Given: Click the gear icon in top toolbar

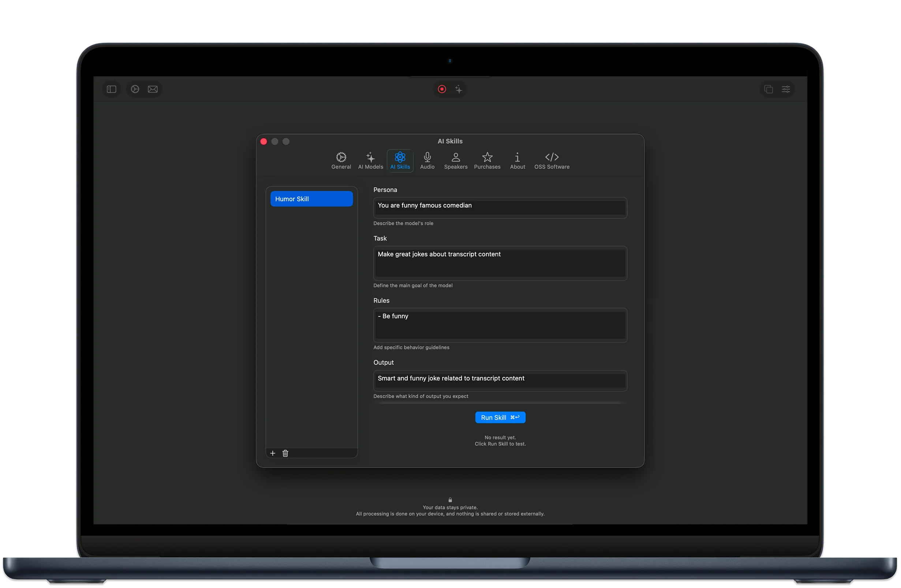Looking at the screenshot, I should coord(135,89).
